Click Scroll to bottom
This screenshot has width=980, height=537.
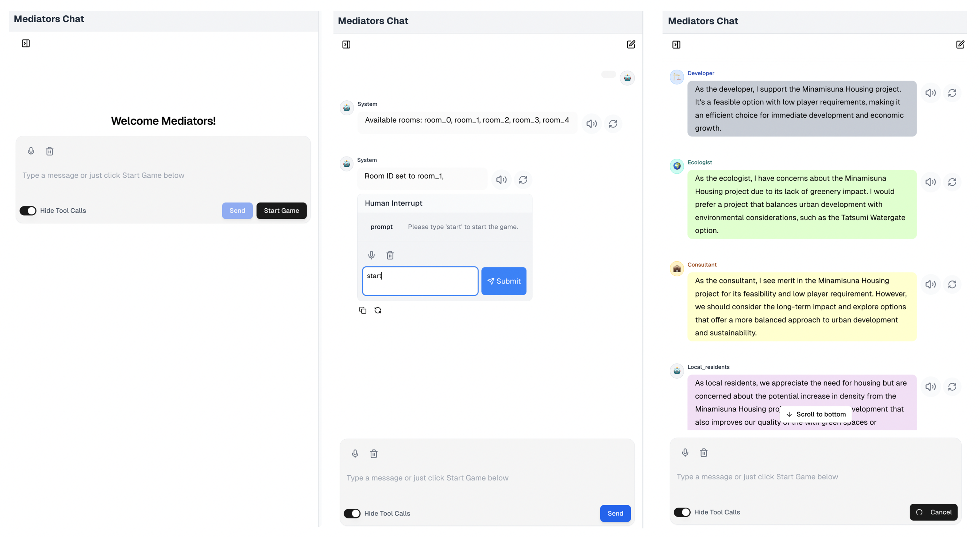coord(816,414)
